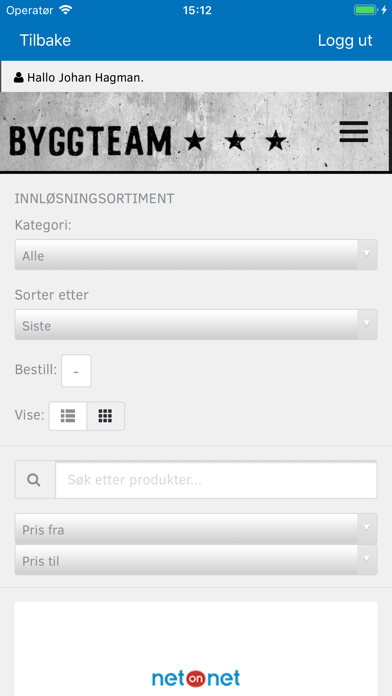
Task: Tap the user profile icon
Action: point(19,77)
